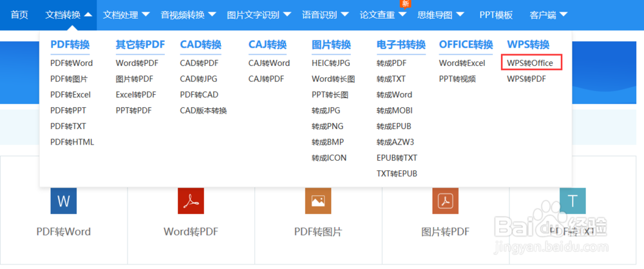The image size is (644, 269).
Task: Expand the 图片文字识别 dropdown
Action: [287, 15]
